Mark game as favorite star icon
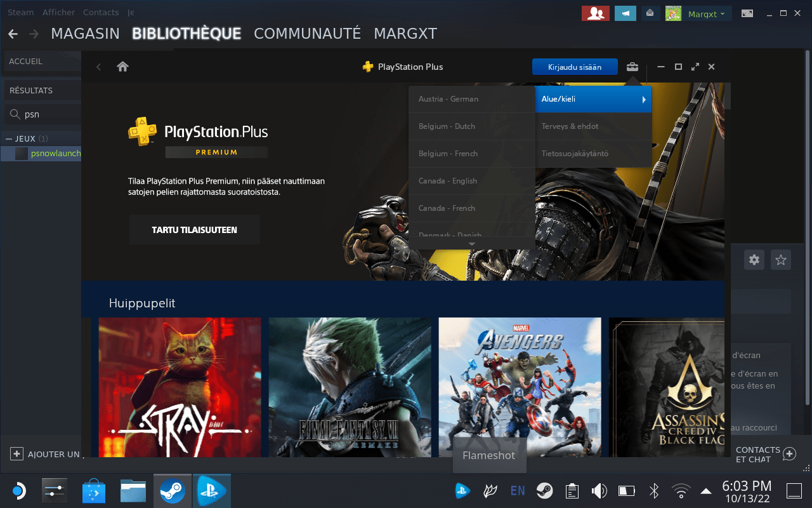The image size is (812, 508). (x=781, y=260)
